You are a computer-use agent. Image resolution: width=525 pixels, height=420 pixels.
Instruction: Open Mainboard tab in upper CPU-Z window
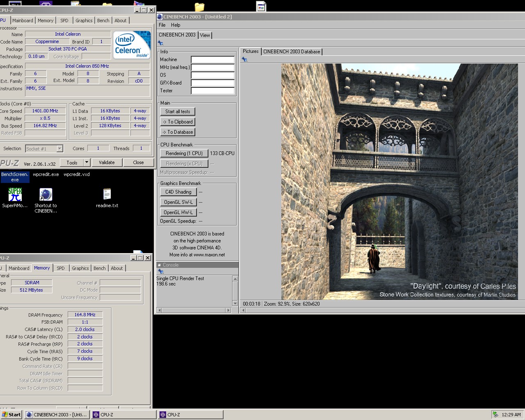(23, 21)
